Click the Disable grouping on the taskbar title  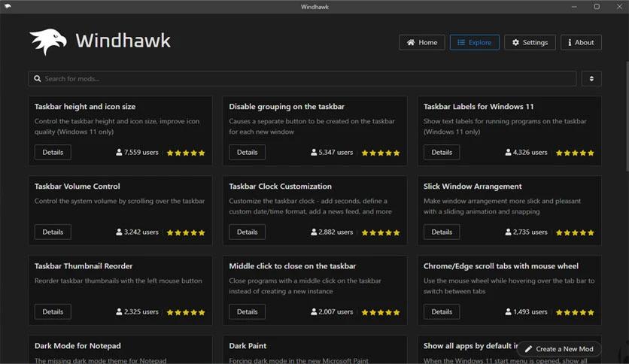287,107
